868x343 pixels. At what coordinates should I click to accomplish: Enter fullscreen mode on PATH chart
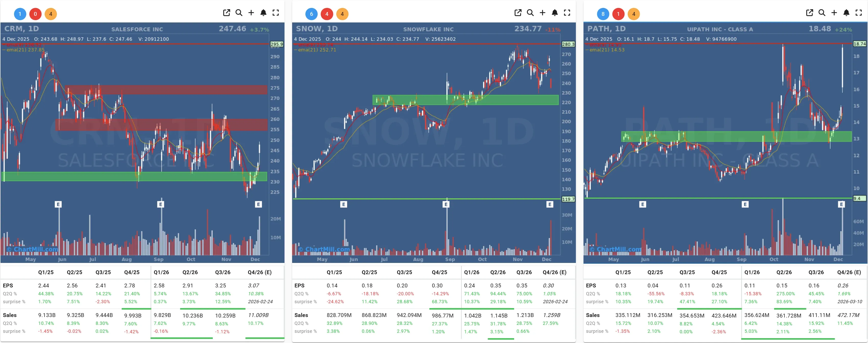[859, 13]
